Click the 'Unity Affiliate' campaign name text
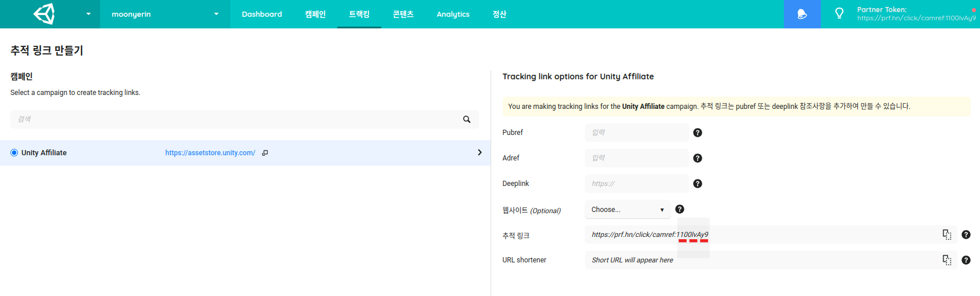 tap(44, 153)
